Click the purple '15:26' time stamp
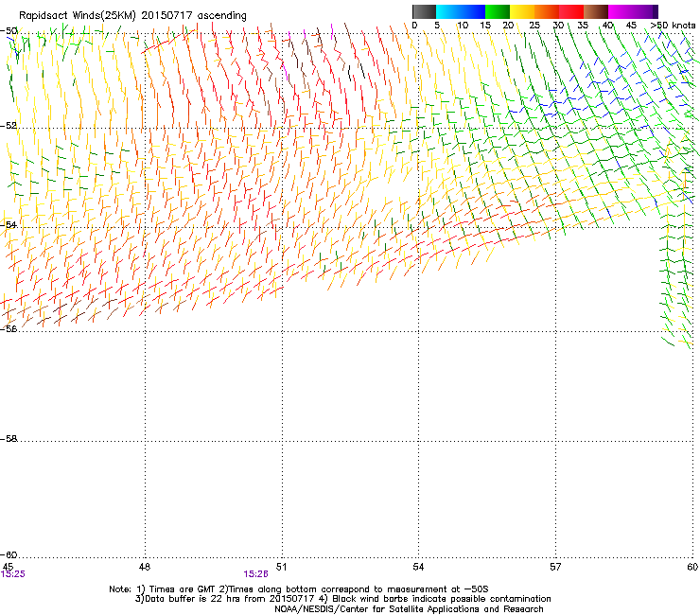 coord(255,574)
